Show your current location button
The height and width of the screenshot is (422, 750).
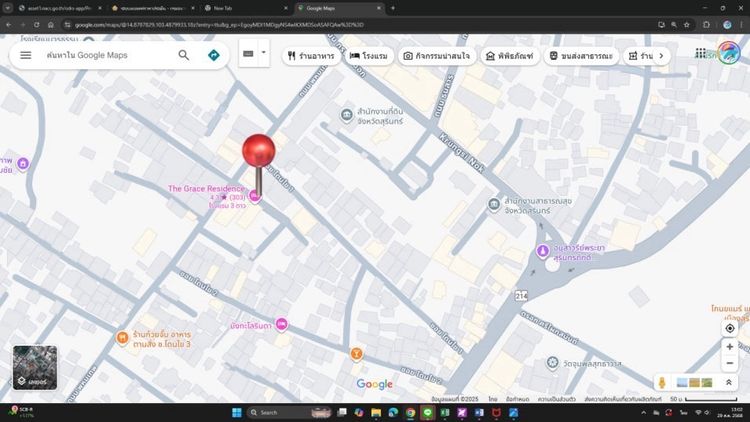click(x=729, y=328)
